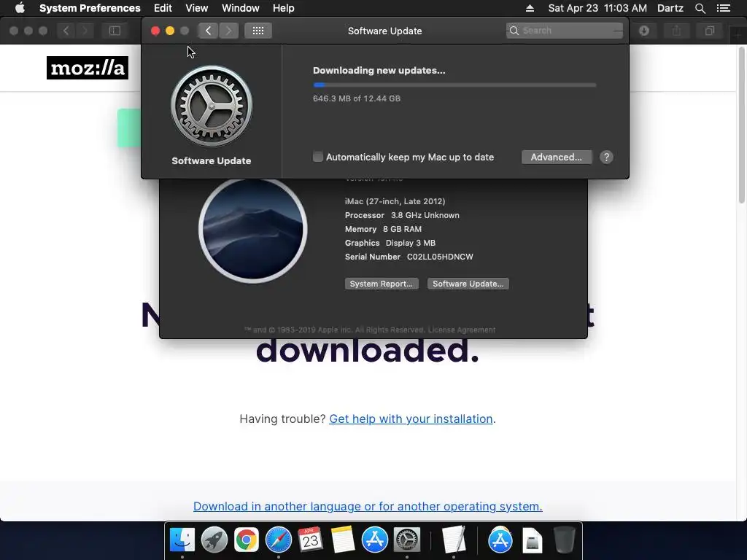Image resolution: width=747 pixels, height=560 pixels.
Task: Go forward in System Preferences
Action: (x=228, y=31)
